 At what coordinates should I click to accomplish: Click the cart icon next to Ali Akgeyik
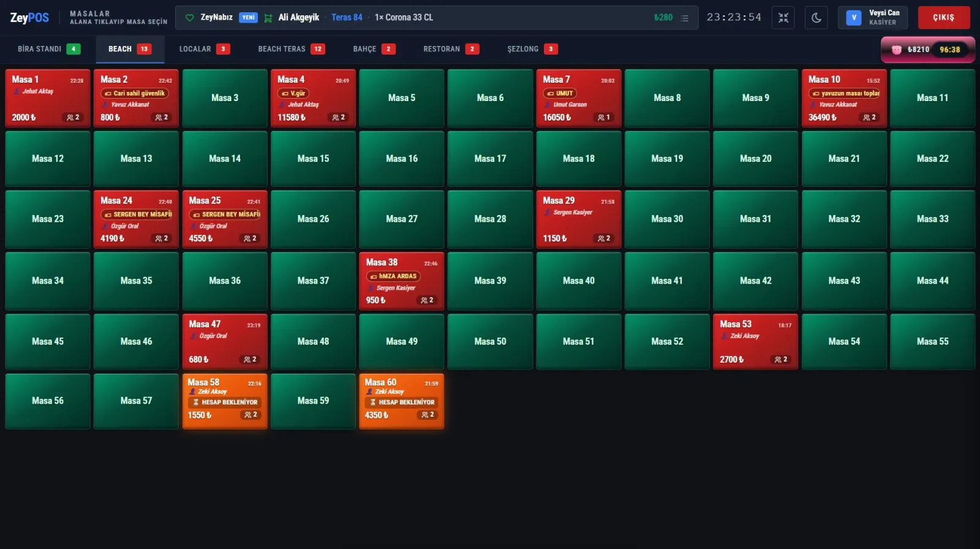[x=268, y=18]
